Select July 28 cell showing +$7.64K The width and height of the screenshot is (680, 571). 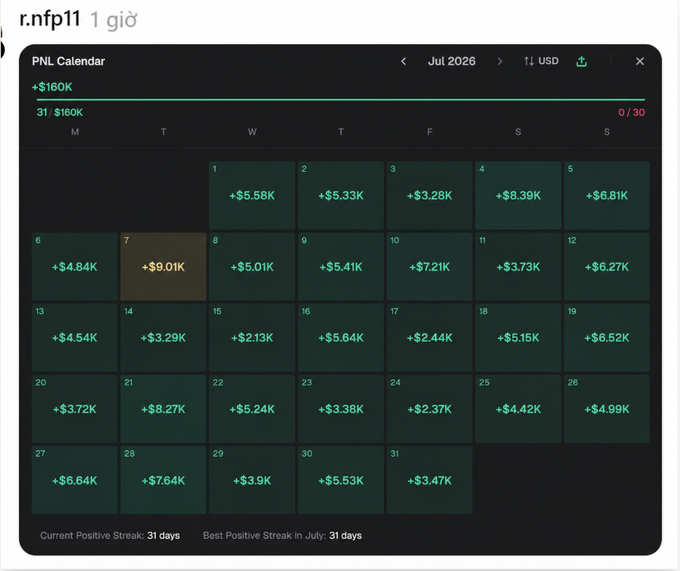[x=163, y=480]
